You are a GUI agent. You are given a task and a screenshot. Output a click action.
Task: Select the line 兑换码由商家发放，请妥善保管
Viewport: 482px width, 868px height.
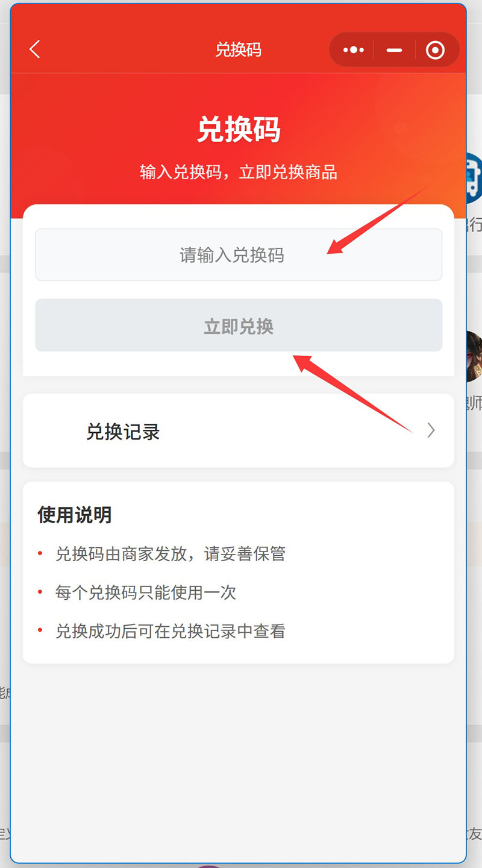click(x=171, y=554)
